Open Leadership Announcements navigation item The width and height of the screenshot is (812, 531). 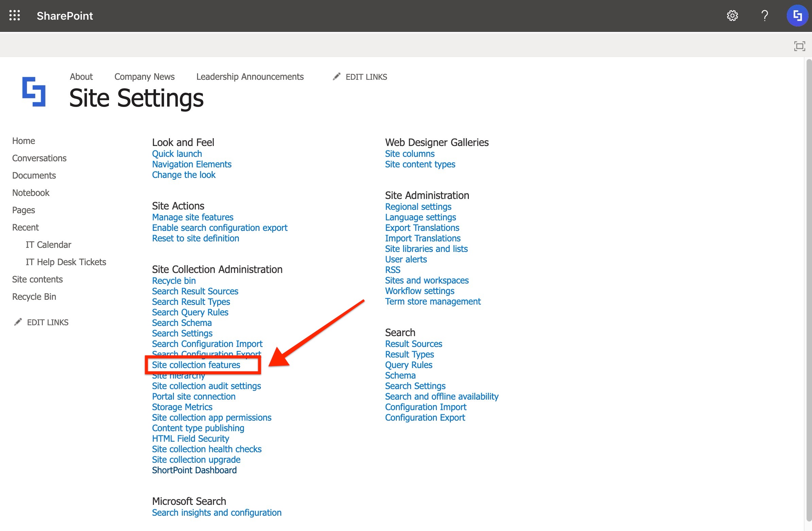tap(250, 77)
